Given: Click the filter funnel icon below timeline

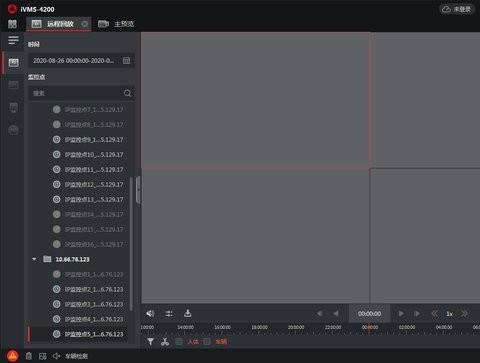Looking at the screenshot, I should point(151,342).
